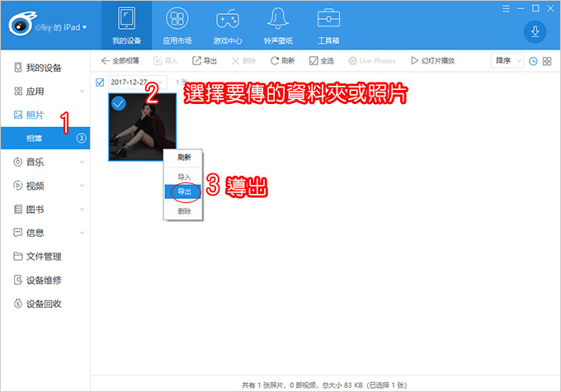561x392 pixels.
Task: Choose 刷新 in context menu
Action: pyautogui.click(x=184, y=158)
